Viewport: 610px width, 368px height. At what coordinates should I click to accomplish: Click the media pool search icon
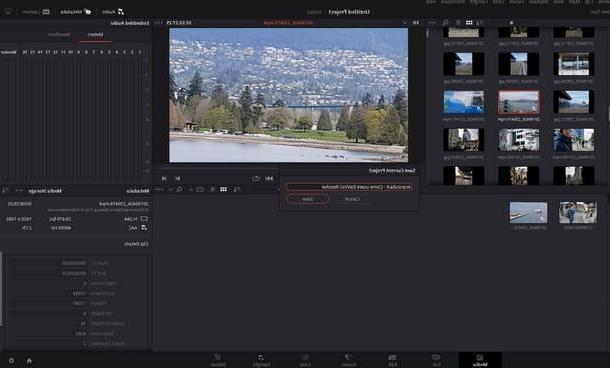tap(179, 189)
